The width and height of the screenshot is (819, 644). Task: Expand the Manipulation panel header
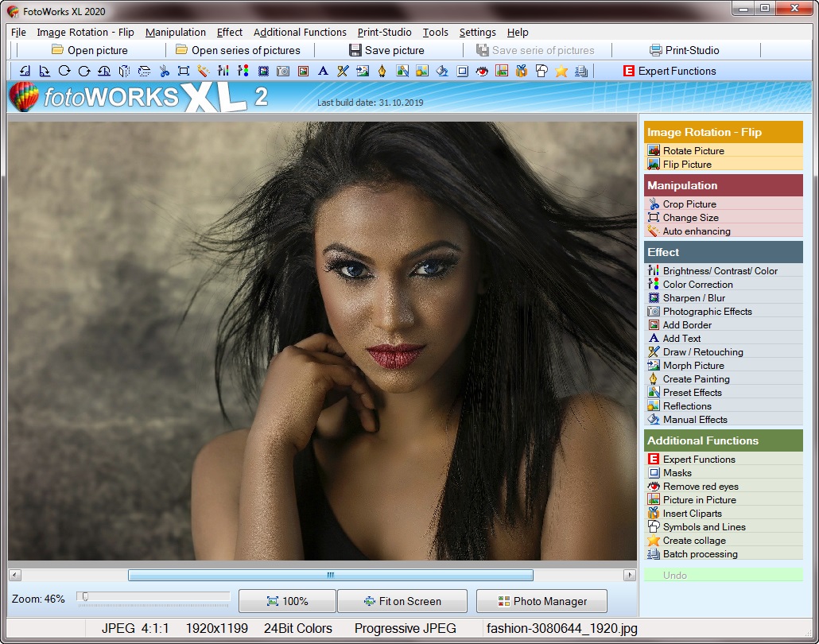point(724,184)
